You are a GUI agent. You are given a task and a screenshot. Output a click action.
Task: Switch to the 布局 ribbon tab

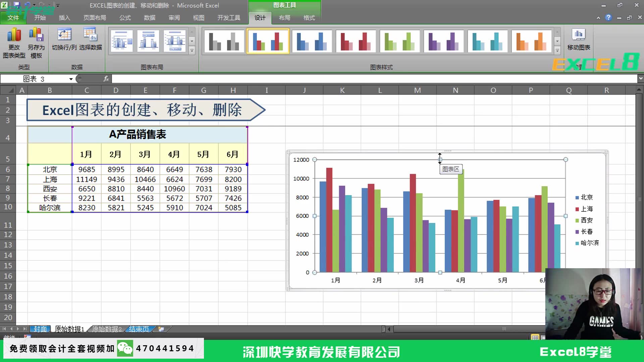pyautogui.click(x=284, y=18)
